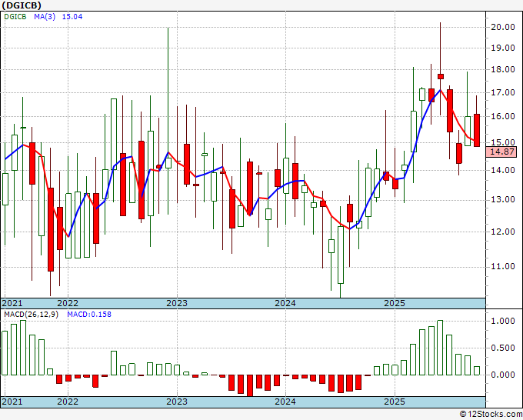This screenshot has height=420, width=523.
Task: Click the 0.500 MACD axis label
Action: tap(503, 348)
